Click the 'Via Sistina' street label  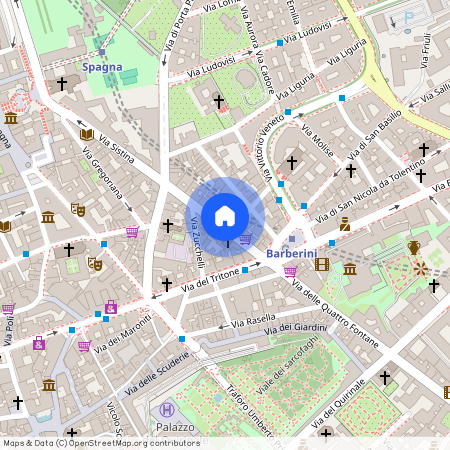(x=116, y=149)
